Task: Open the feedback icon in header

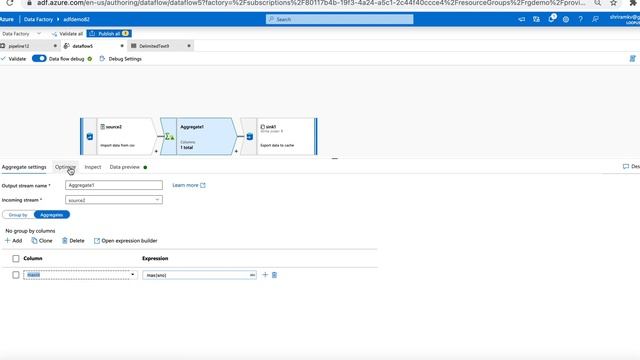Action: click(x=596, y=19)
